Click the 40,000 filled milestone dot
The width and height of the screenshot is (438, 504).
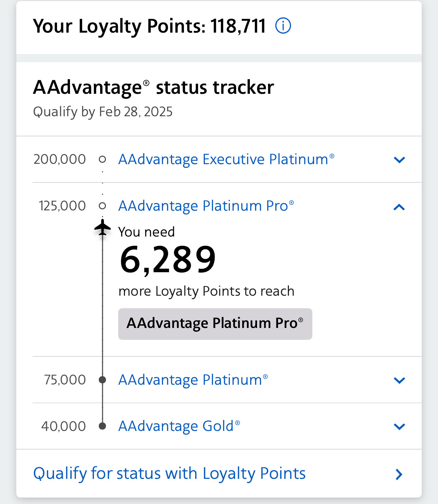[x=102, y=426]
